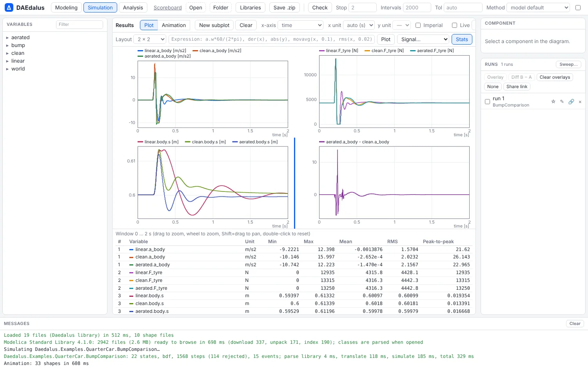
Task: Focus the Tol field
Action: point(463,7)
